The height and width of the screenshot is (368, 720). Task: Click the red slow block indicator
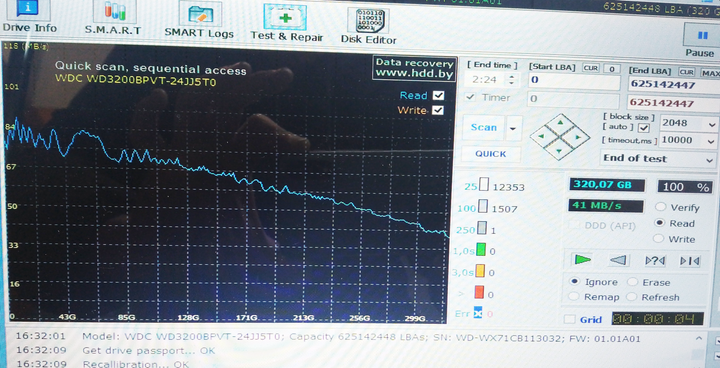pyautogui.click(x=479, y=292)
